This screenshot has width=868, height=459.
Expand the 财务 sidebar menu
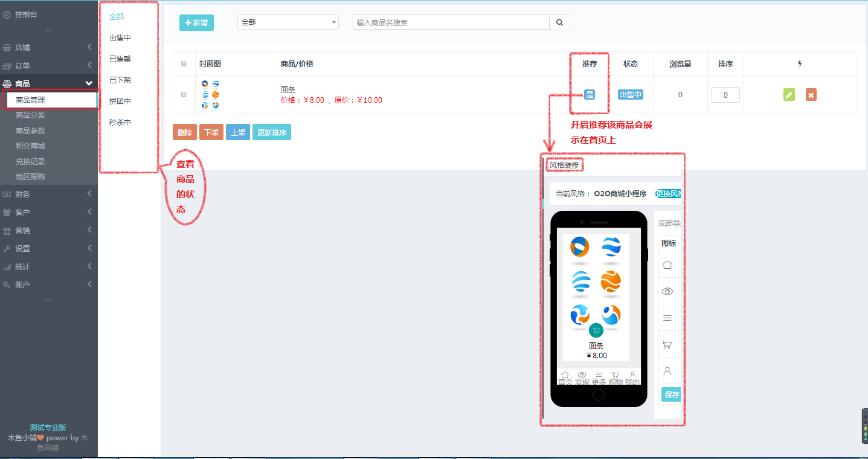click(x=48, y=194)
